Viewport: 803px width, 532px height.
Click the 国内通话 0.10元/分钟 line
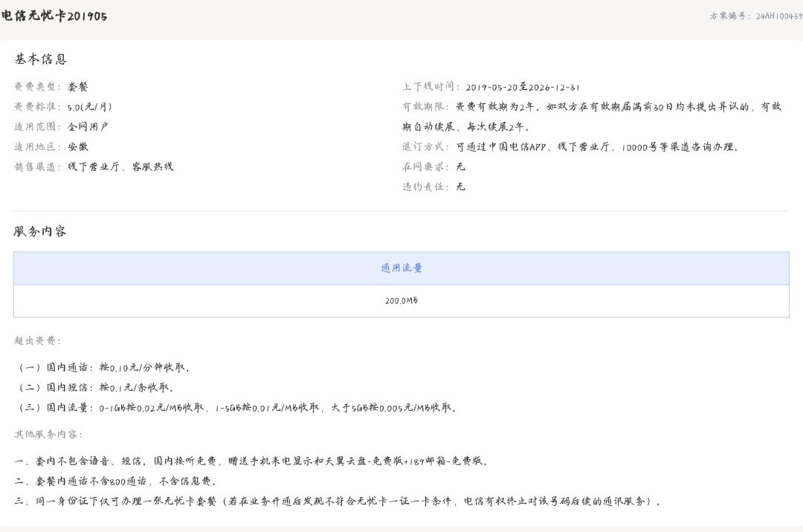pos(104,367)
